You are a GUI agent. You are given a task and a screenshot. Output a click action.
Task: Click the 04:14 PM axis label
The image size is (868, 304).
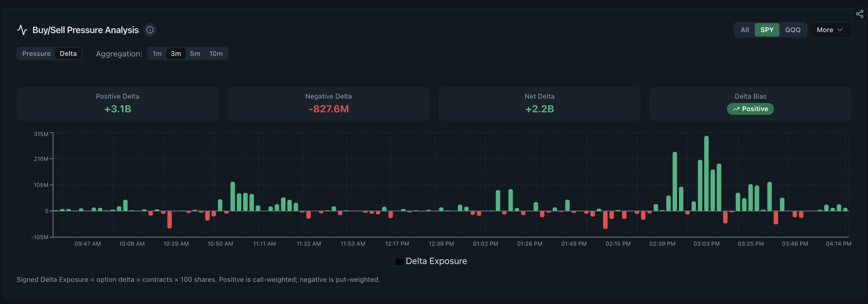click(839, 244)
